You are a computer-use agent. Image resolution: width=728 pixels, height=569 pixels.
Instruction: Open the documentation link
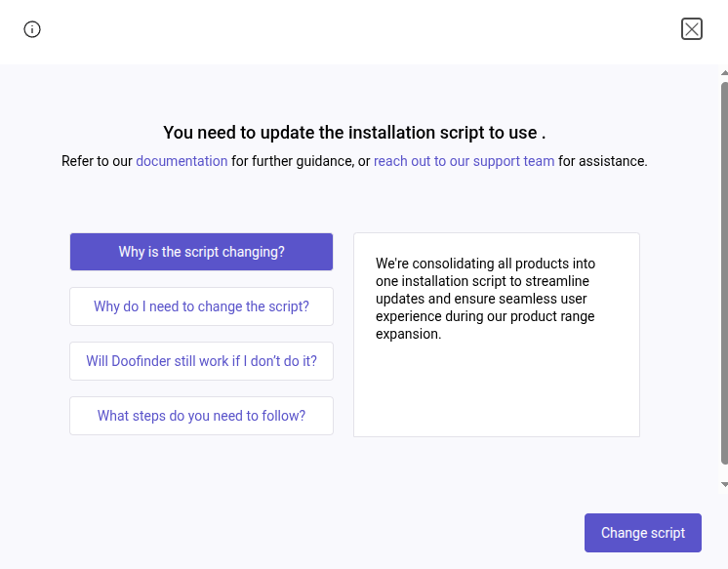(x=182, y=161)
